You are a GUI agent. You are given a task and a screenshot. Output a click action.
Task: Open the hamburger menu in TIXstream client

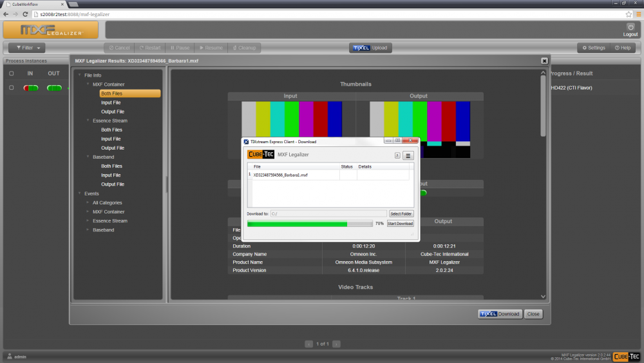tap(408, 155)
